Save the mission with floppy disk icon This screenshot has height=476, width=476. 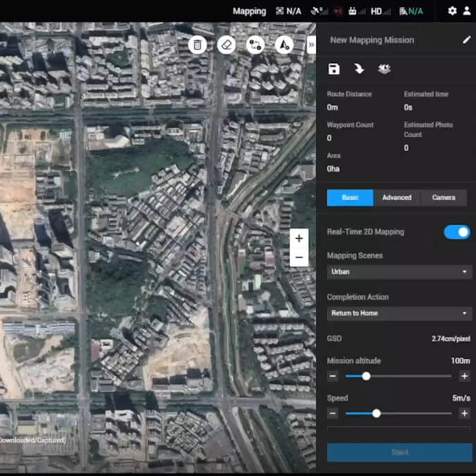click(x=334, y=69)
